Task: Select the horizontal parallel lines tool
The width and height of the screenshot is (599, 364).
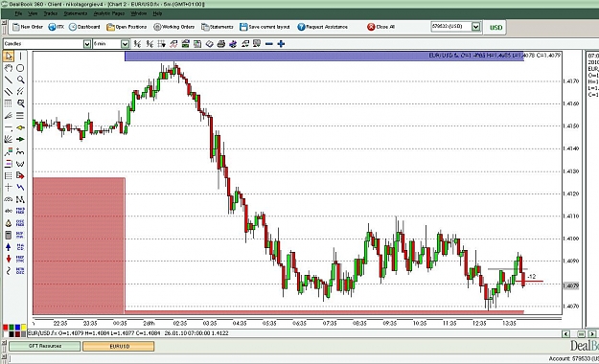Action: coord(20,115)
